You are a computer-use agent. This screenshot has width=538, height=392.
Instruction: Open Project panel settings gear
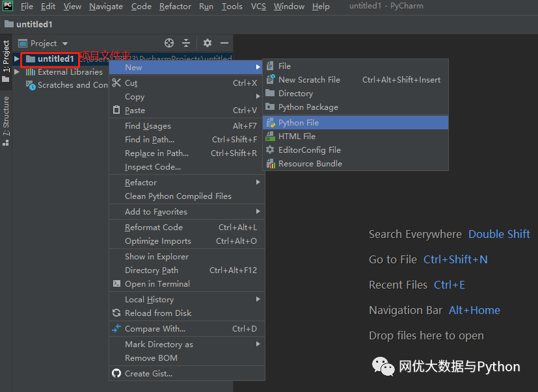[x=208, y=43]
